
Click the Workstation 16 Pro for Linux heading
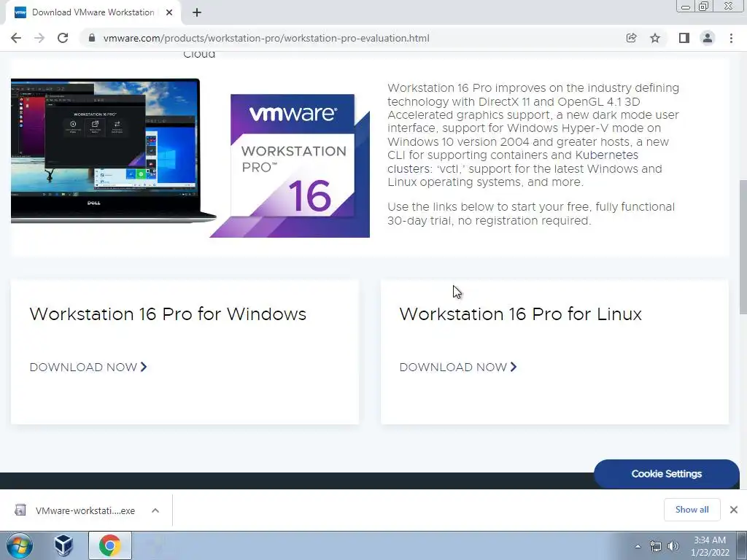[x=520, y=314]
